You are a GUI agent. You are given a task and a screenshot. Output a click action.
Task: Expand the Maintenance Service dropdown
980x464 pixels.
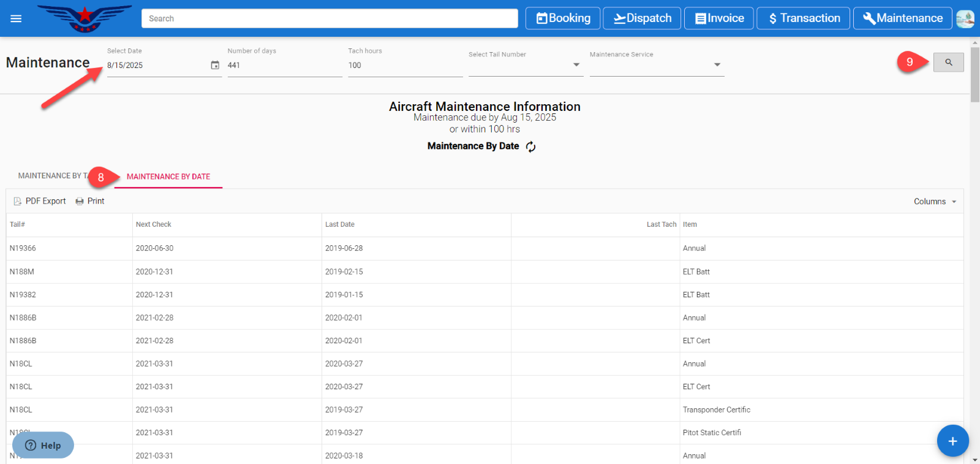717,65
